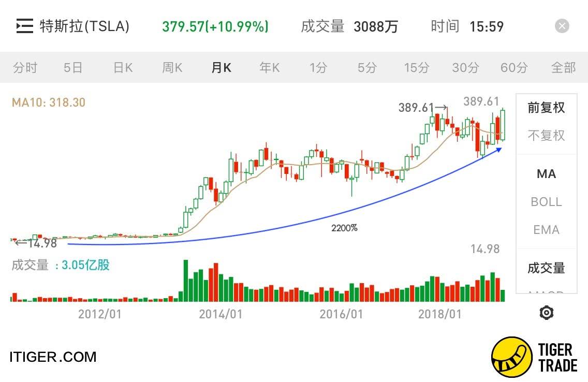Open chart settings gear icon
The image size is (588, 382).
[547, 313]
